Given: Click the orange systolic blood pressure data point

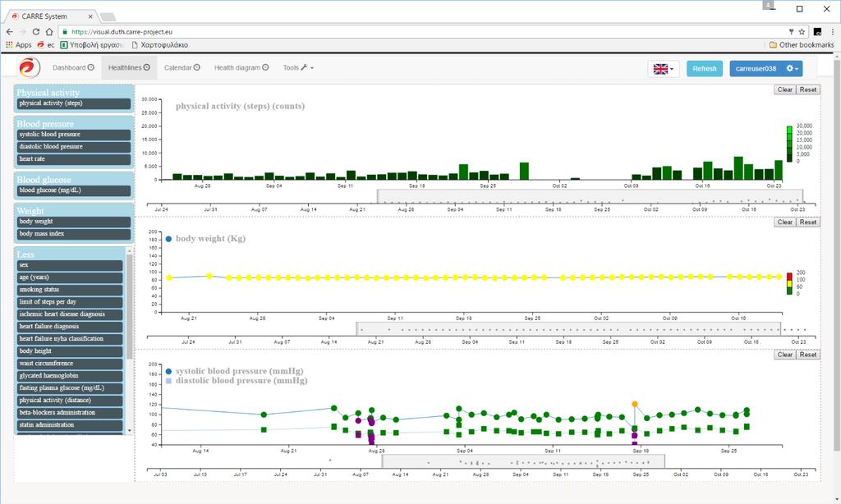Looking at the screenshot, I should pos(635,404).
